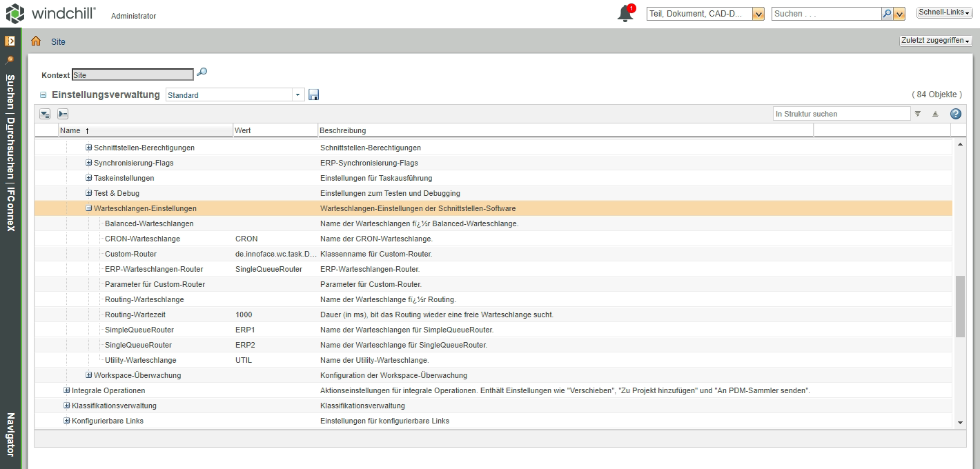Save the current table view
This screenshot has height=469, width=980.
pyautogui.click(x=314, y=95)
